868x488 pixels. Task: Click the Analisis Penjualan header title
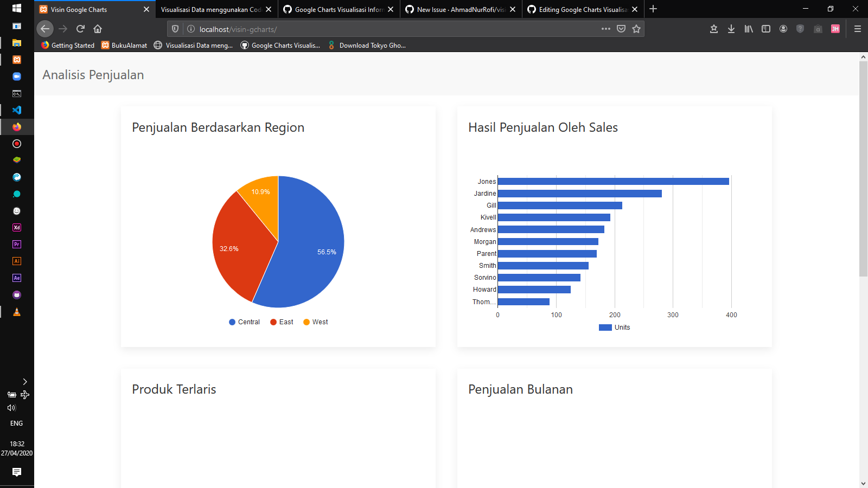coord(93,75)
